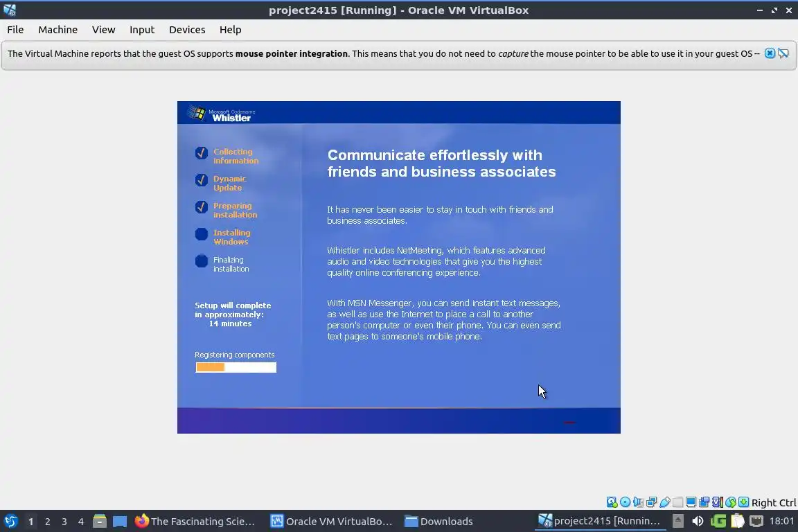798x532 pixels.
Task: Open the LXQt start menu
Action: (10, 521)
